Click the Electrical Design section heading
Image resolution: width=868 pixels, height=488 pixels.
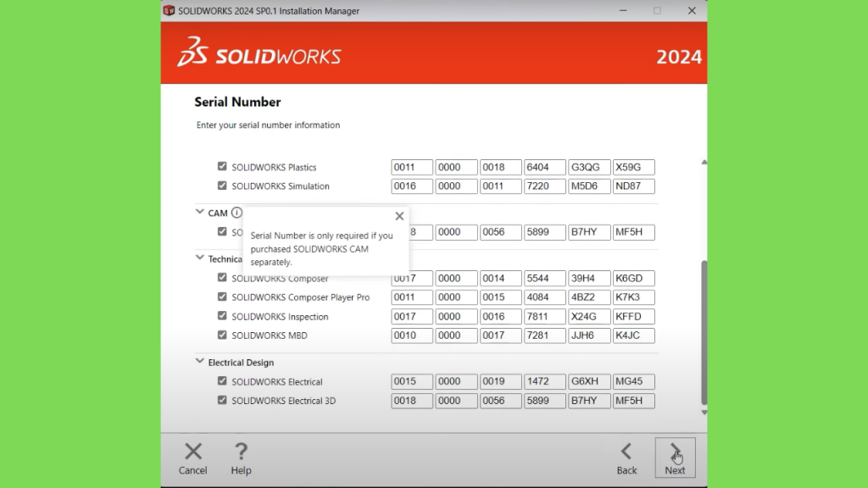(241, 363)
